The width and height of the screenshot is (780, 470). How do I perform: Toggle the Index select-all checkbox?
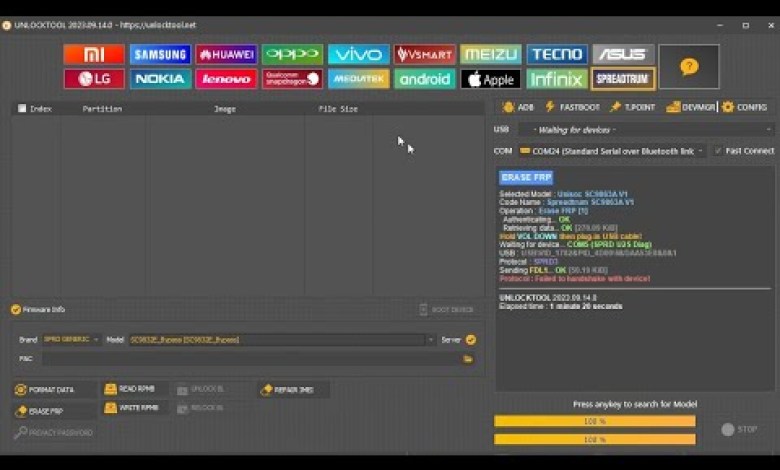(22, 108)
